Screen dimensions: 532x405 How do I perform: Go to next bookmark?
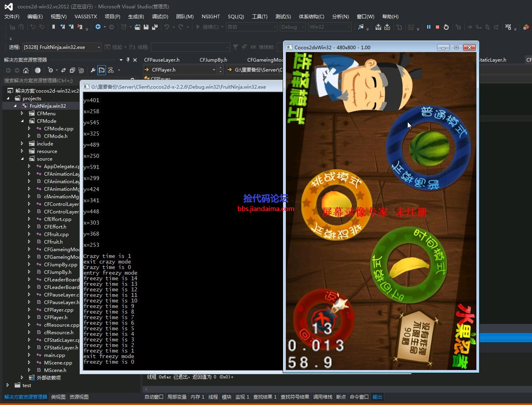coord(71,27)
